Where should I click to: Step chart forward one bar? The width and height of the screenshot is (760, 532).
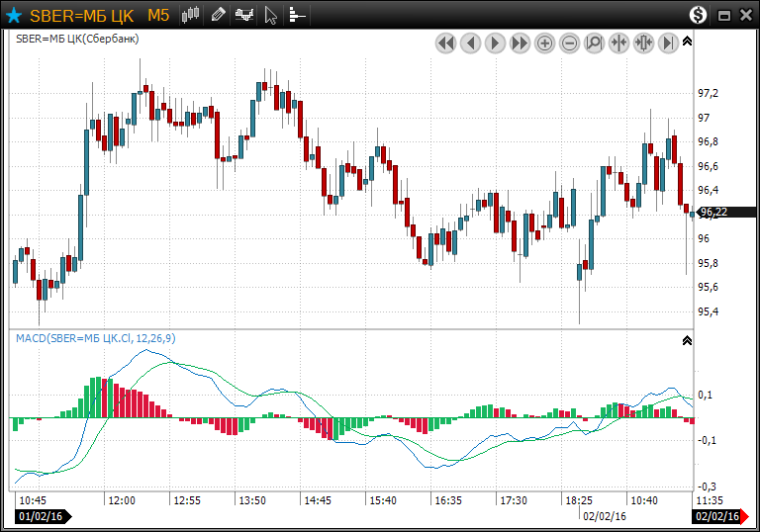click(x=495, y=43)
